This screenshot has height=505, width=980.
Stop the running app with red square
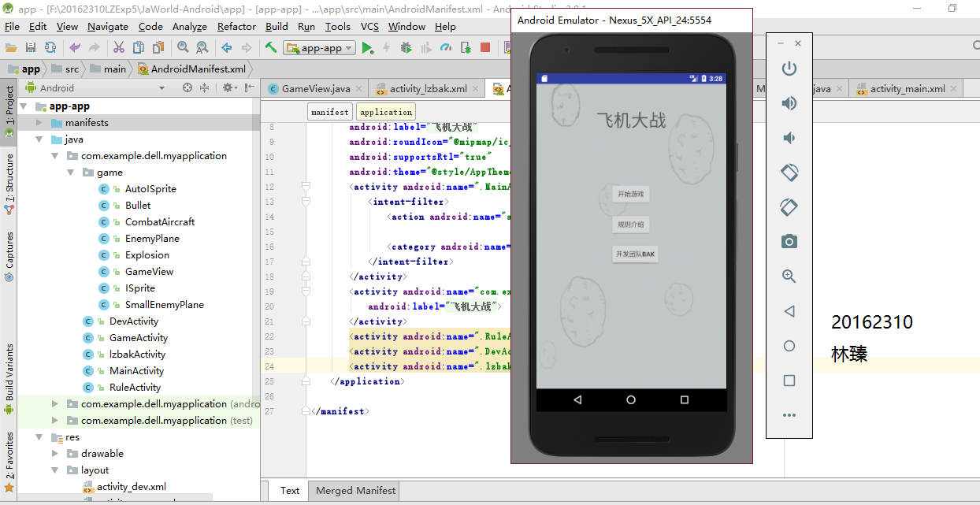click(485, 47)
